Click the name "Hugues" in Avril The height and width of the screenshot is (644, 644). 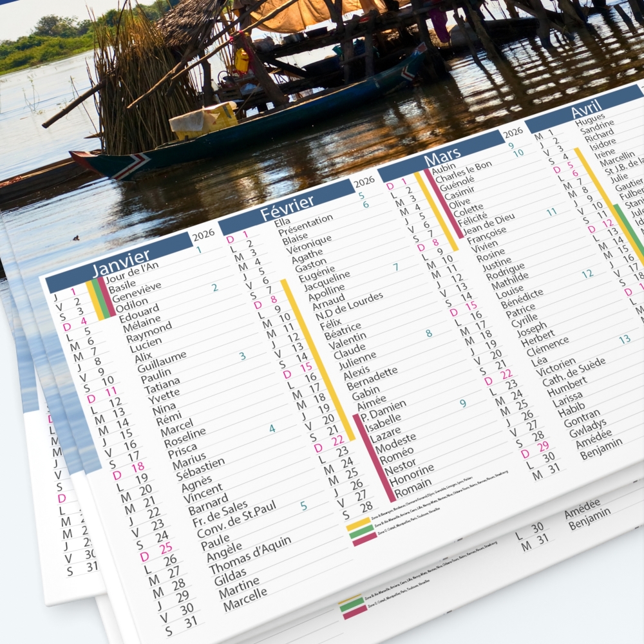pyautogui.click(x=589, y=121)
